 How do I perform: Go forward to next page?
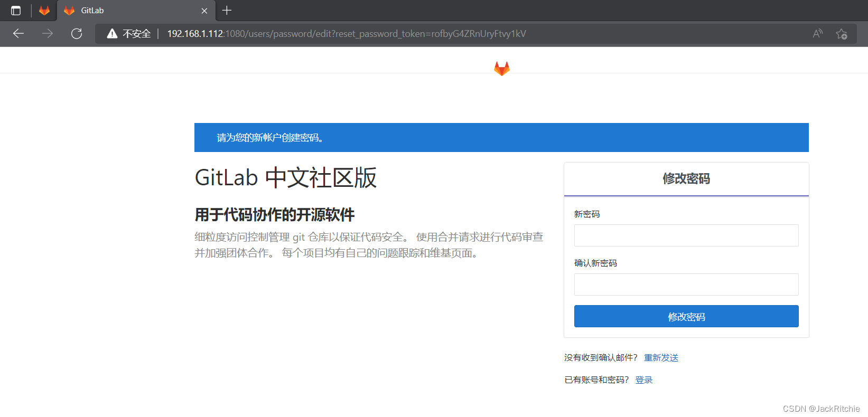48,34
